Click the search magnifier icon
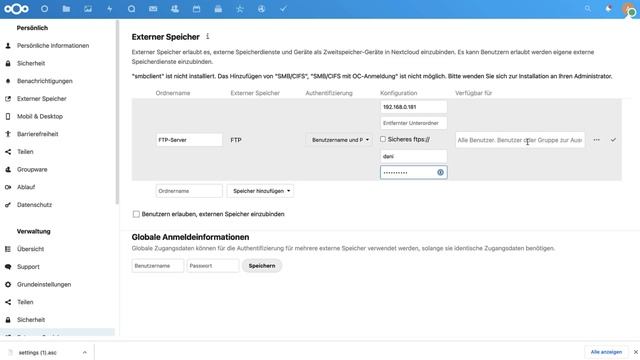The image size is (640, 360). 587,9
